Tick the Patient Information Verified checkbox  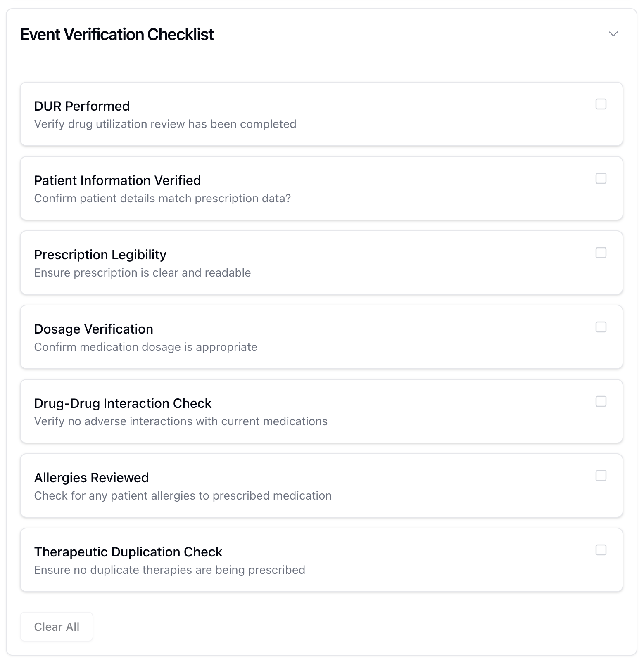pos(601,178)
